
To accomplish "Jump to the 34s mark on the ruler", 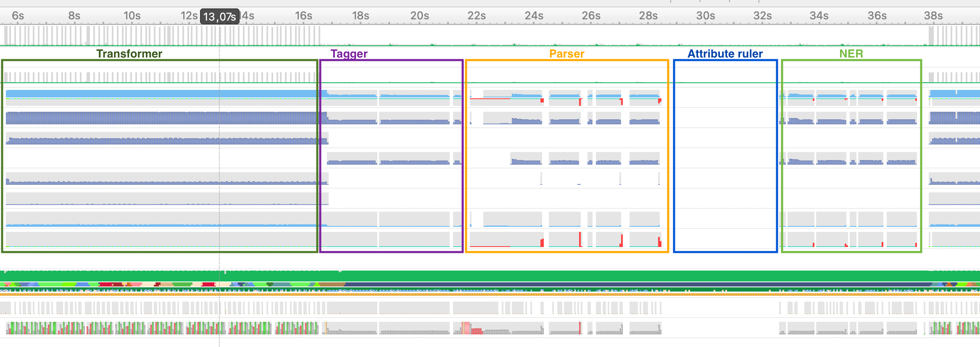I will tap(819, 16).
